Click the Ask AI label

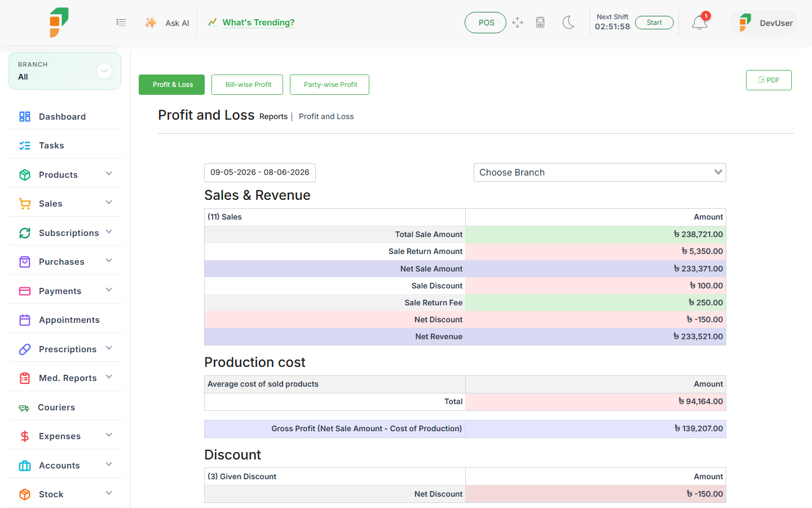coord(177,23)
